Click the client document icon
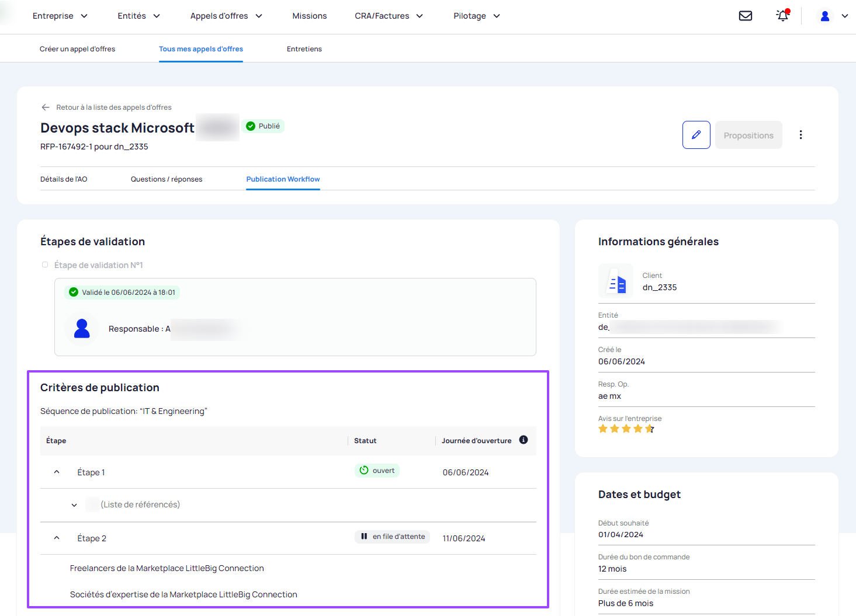856x616 pixels. coord(616,281)
